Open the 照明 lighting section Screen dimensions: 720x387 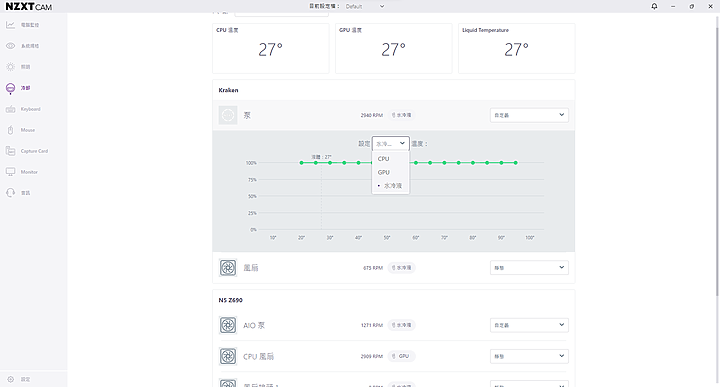[x=18, y=67]
